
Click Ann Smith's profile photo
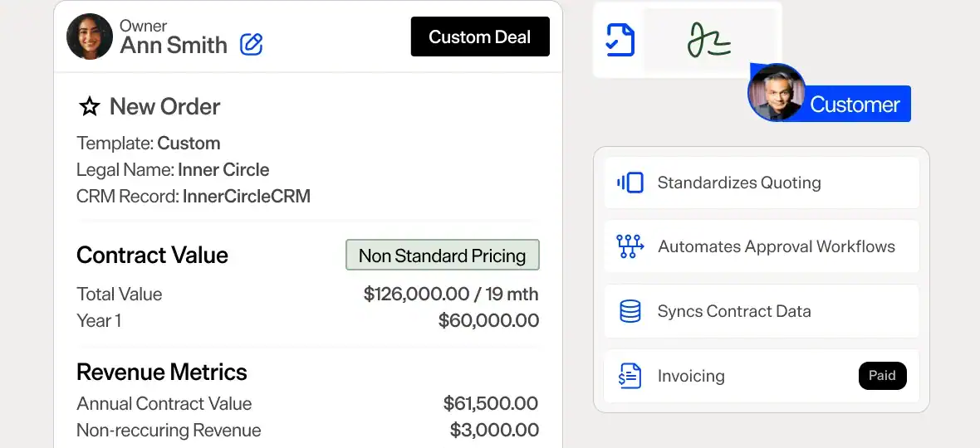(90, 37)
